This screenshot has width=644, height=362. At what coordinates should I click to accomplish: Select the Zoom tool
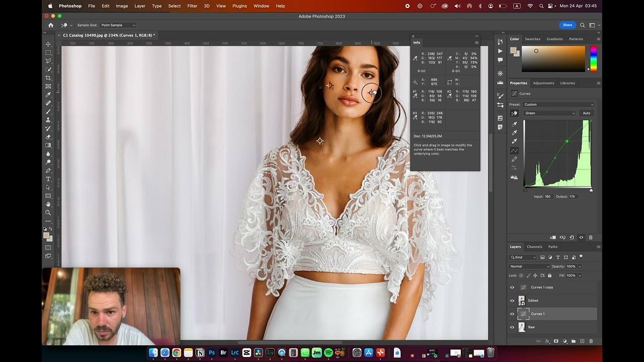click(48, 213)
